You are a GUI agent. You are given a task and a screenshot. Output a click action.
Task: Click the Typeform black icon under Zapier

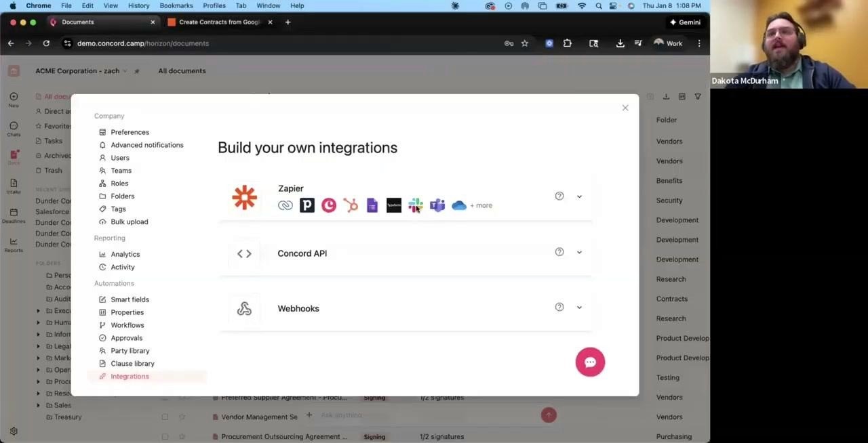pos(394,205)
